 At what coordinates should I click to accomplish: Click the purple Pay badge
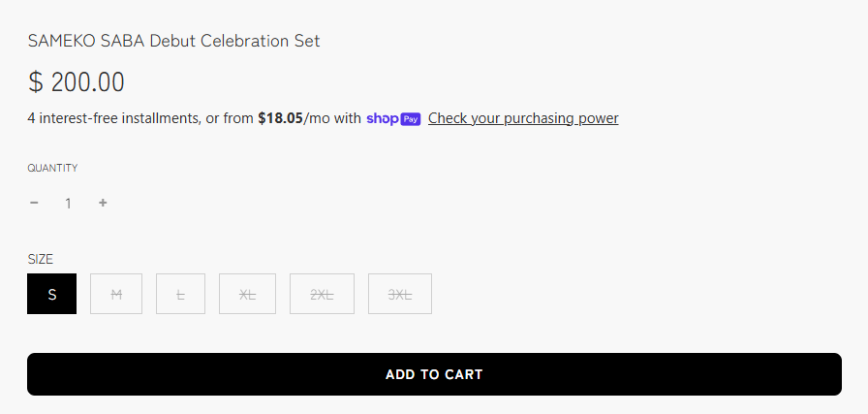pos(410,119)
